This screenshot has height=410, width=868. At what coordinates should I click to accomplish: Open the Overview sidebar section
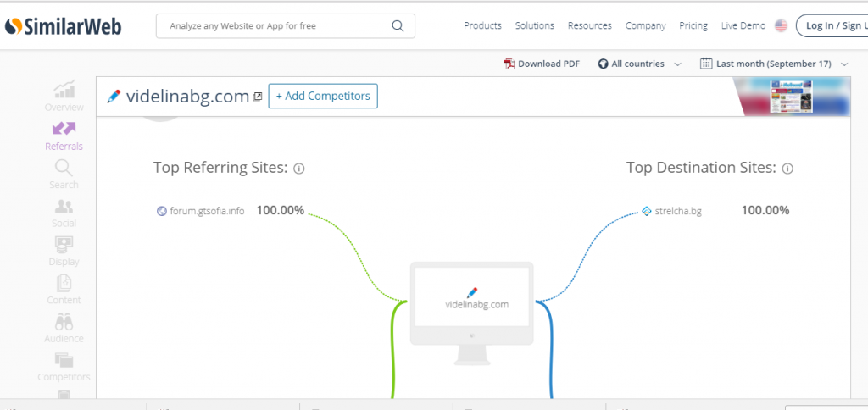point(64,97)
